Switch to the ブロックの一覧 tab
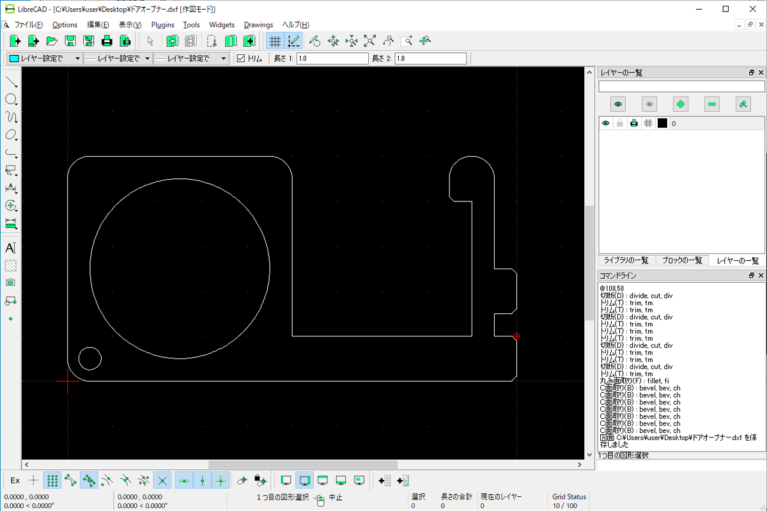The image size is (767, 511). coord(682,260)
